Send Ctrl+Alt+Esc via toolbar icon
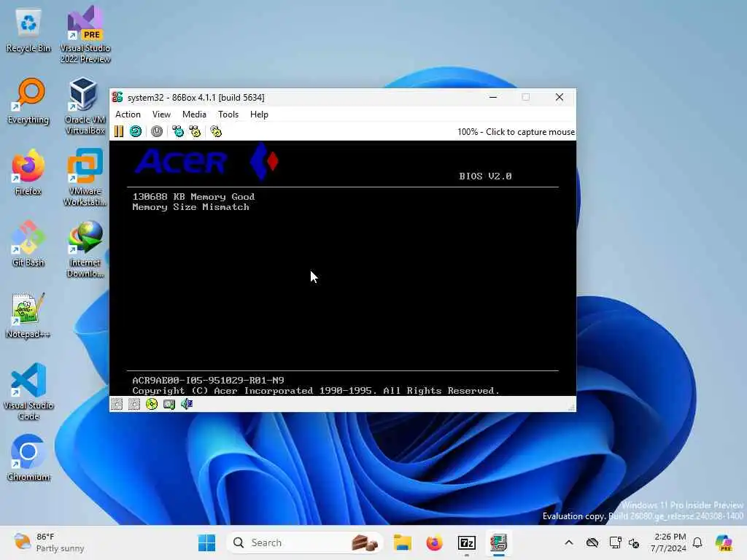The height and width of the screenshot is (560, 747). click(196, 131)
